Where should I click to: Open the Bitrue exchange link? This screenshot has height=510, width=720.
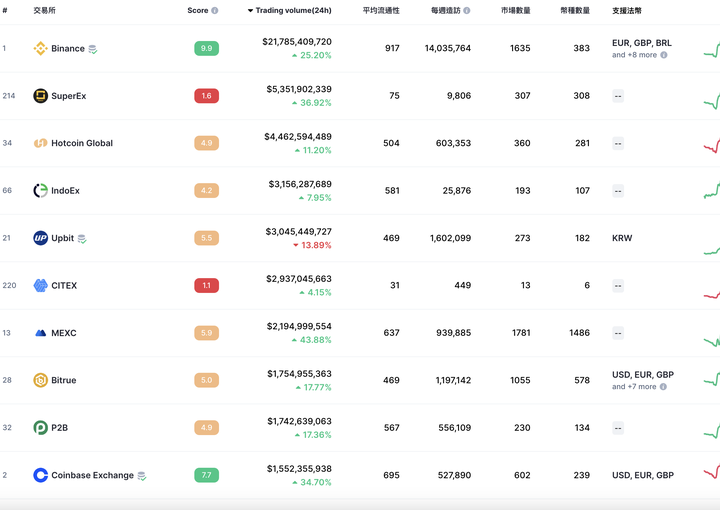[64, 380]
